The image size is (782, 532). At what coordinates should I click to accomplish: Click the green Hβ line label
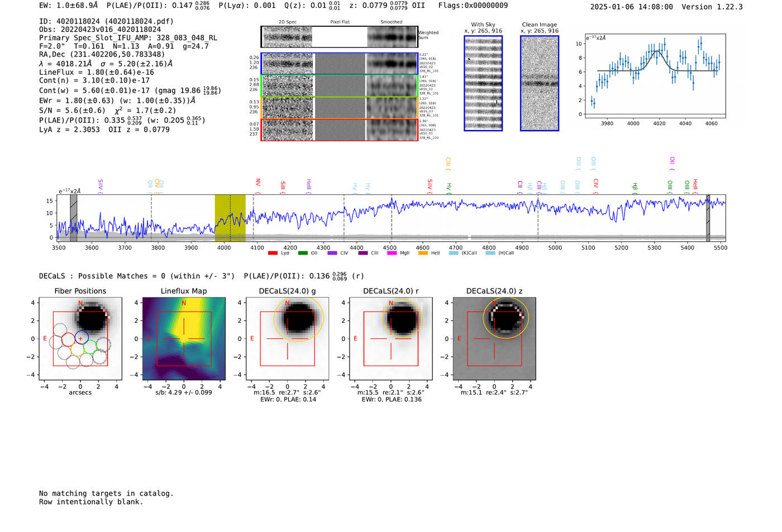coord(635,188)
